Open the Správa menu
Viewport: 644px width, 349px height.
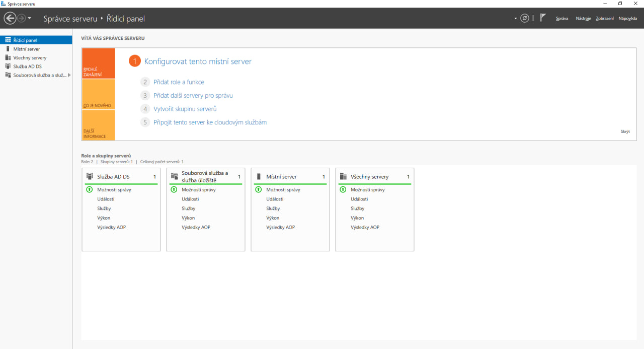coord(562,19)
